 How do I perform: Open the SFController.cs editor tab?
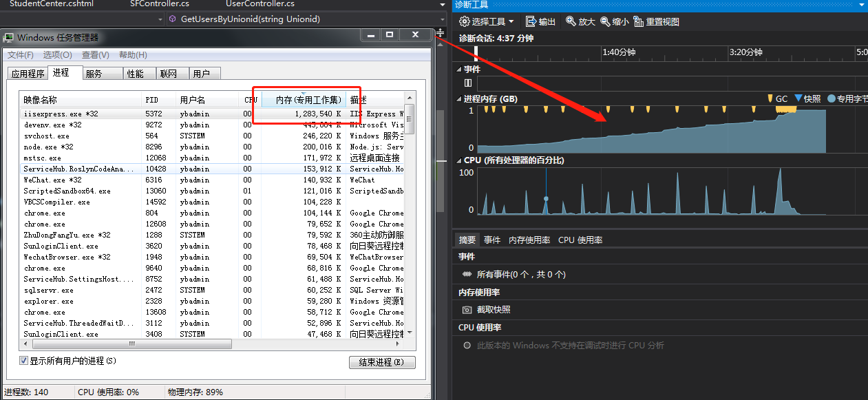coord(160,4)
